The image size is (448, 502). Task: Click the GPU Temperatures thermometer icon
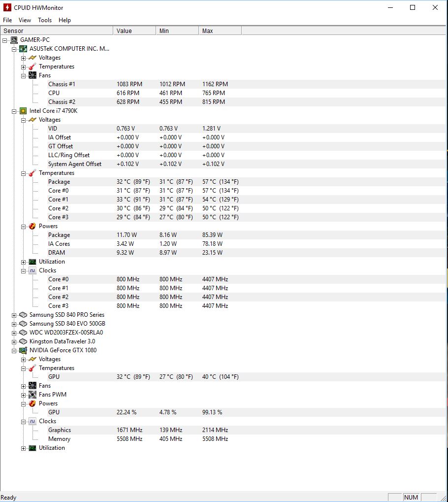pos(32,368)
